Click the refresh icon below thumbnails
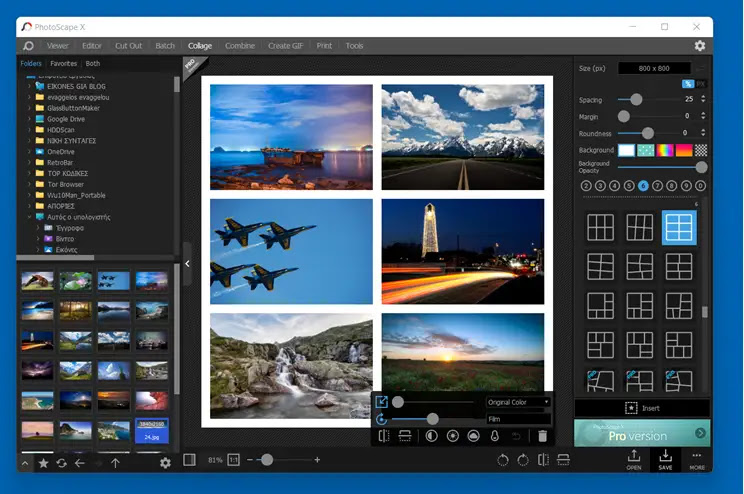The image size is (744, 494). pos(62,463)
